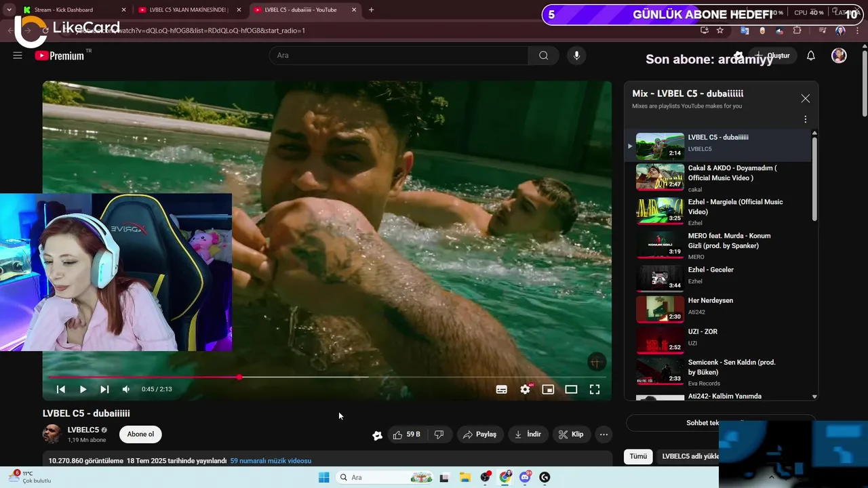Open Discord from taskbar
The image size is (868, 488).
point(525,477)
